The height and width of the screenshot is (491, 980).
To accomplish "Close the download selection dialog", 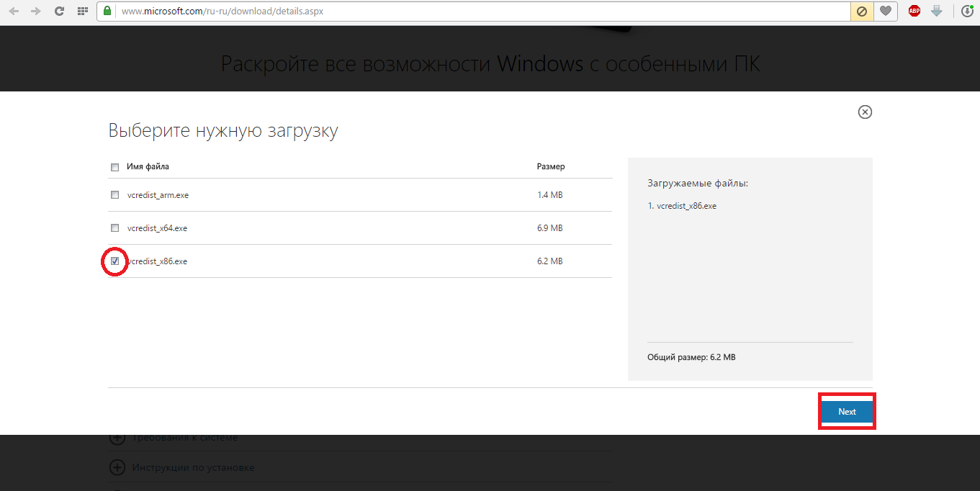I will [865, 112].
